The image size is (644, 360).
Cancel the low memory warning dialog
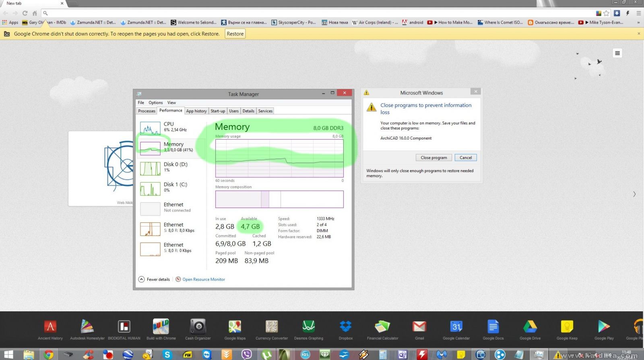click(466, 158)
